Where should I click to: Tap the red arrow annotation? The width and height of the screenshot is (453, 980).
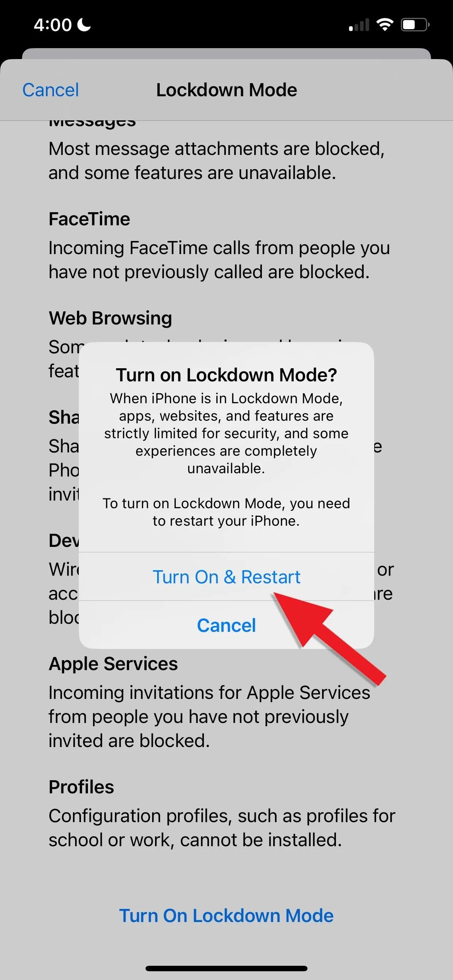(329, 638)
